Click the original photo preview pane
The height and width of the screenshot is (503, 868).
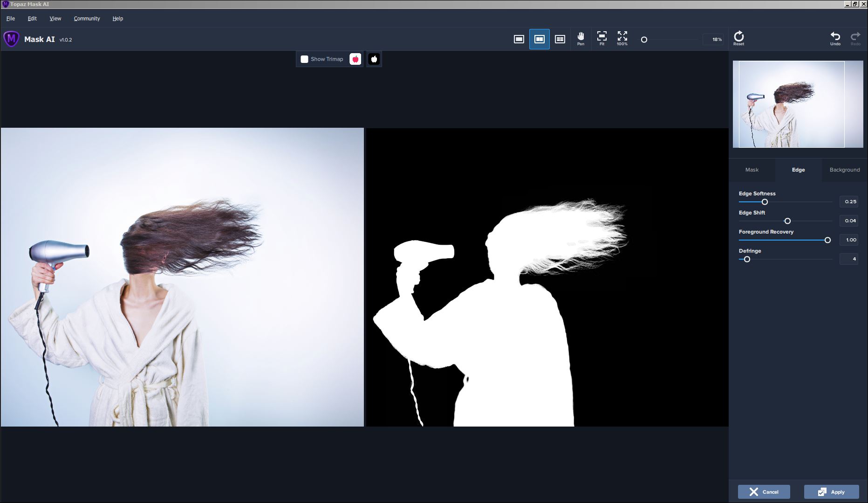(182, 277)
